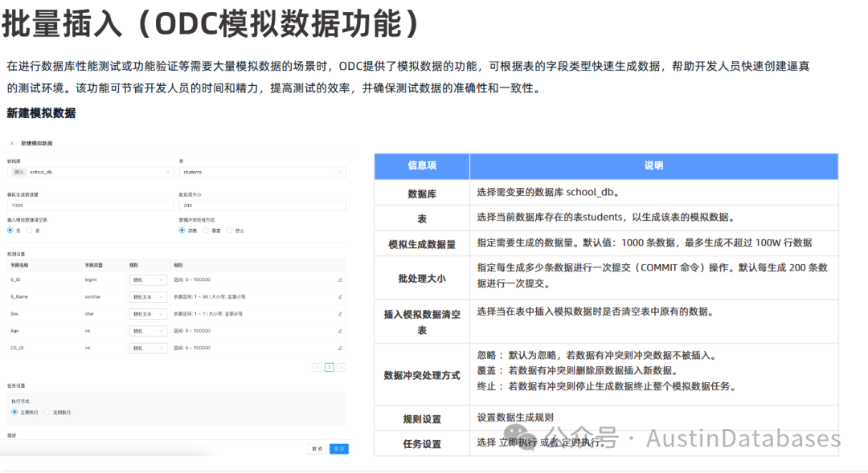Choose 终止 conflict handling option
Screen dimensions: 868x473
tap(230, 230)
